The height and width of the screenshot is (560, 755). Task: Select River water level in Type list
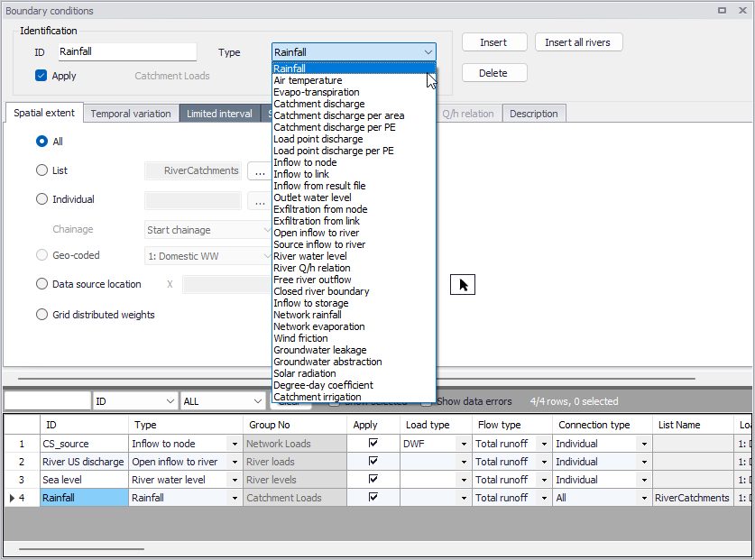click(x=354, y=256)
